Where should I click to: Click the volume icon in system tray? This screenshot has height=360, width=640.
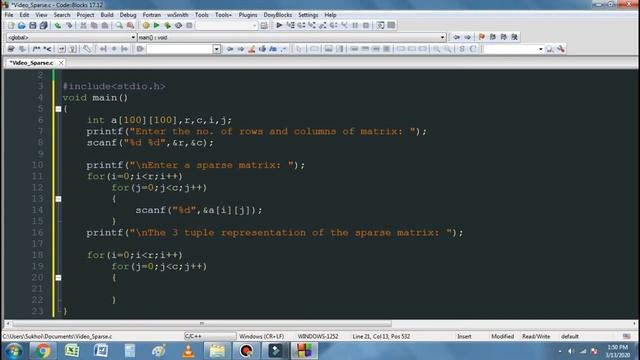pyautogui.click(x=571, y=351)
